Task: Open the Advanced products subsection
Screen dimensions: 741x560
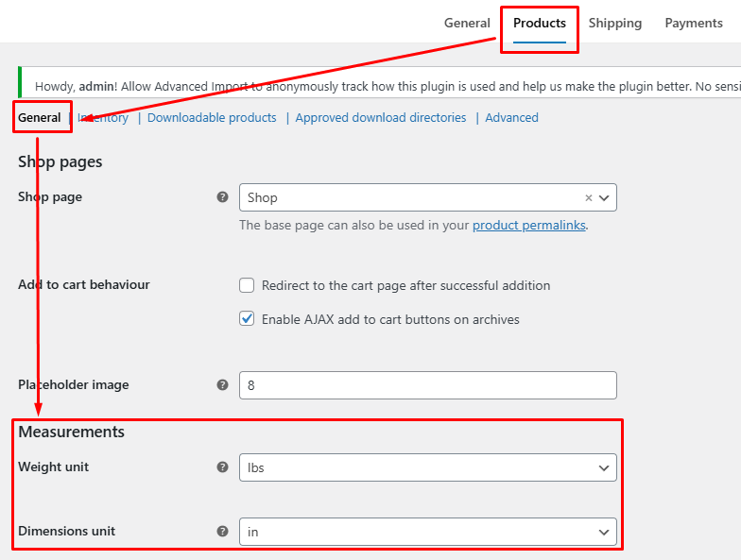Action: [511, 117]
